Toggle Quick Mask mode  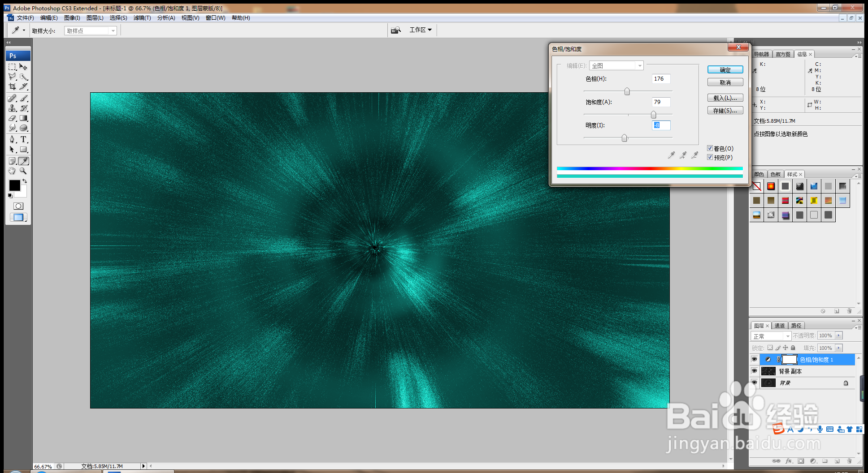pos(18,206)
